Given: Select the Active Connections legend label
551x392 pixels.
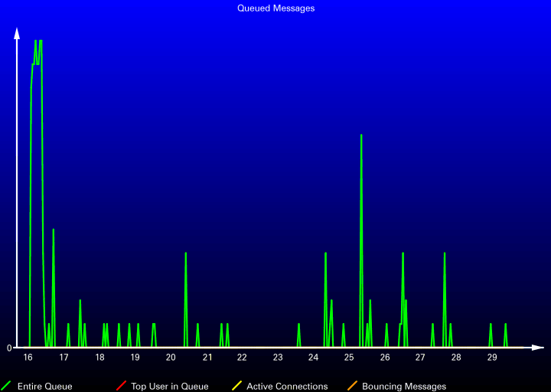Looking at the screenshot, I should click(287, 387).
